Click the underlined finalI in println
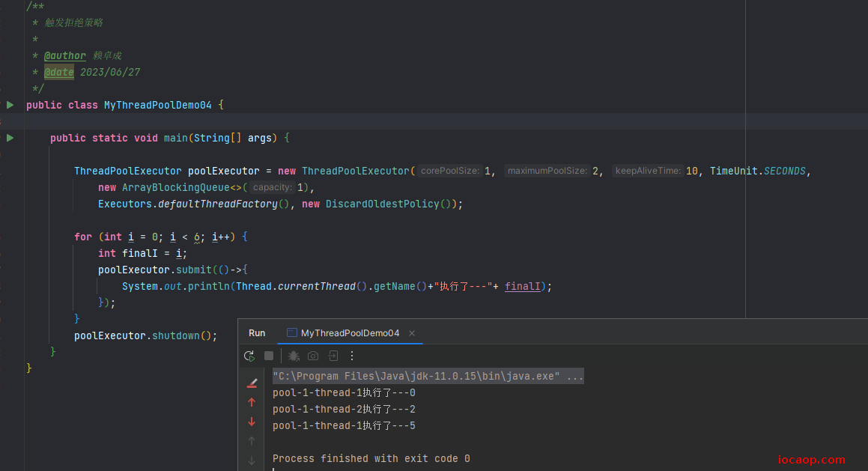The image size is (868, 471). point(523,287)
